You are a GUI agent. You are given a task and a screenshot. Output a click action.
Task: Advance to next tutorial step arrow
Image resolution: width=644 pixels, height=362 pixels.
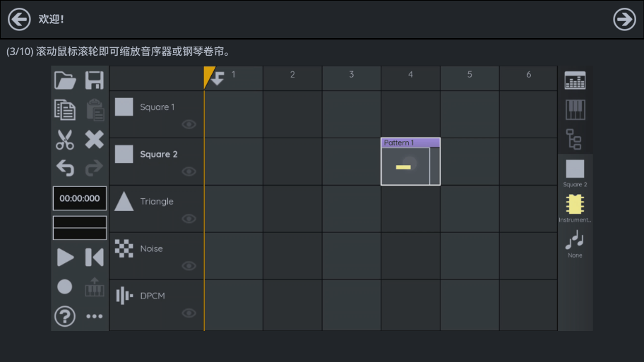coord(624,19)
